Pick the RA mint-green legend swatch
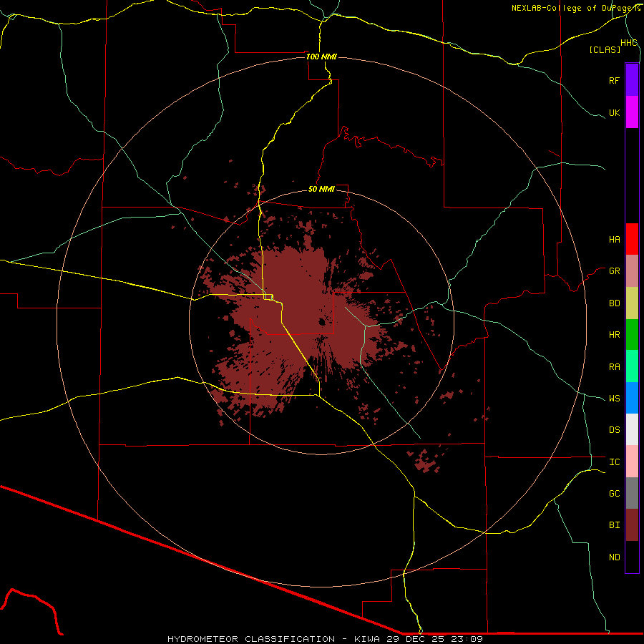Screen dimensions: 644x644 pos(632,366)
